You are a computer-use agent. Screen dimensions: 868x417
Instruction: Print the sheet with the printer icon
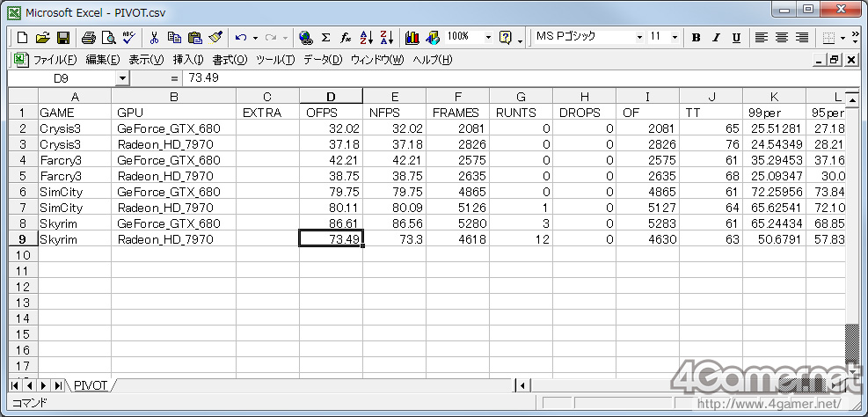[x=89, y=38]
